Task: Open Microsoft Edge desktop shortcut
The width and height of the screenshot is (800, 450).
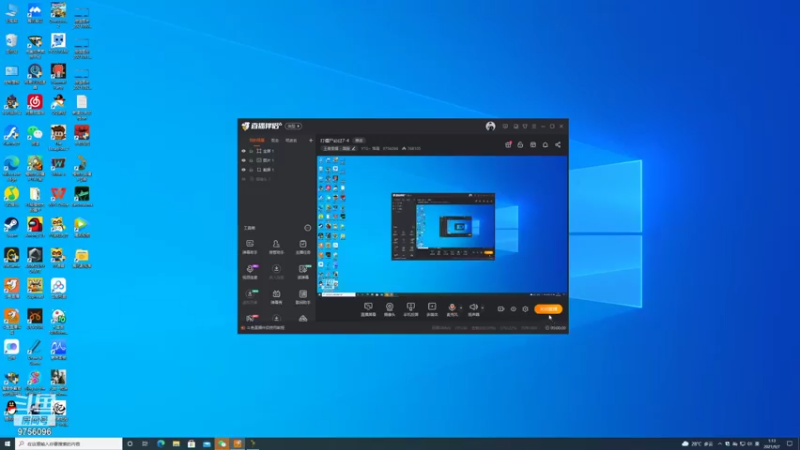Action: [11, 168]
